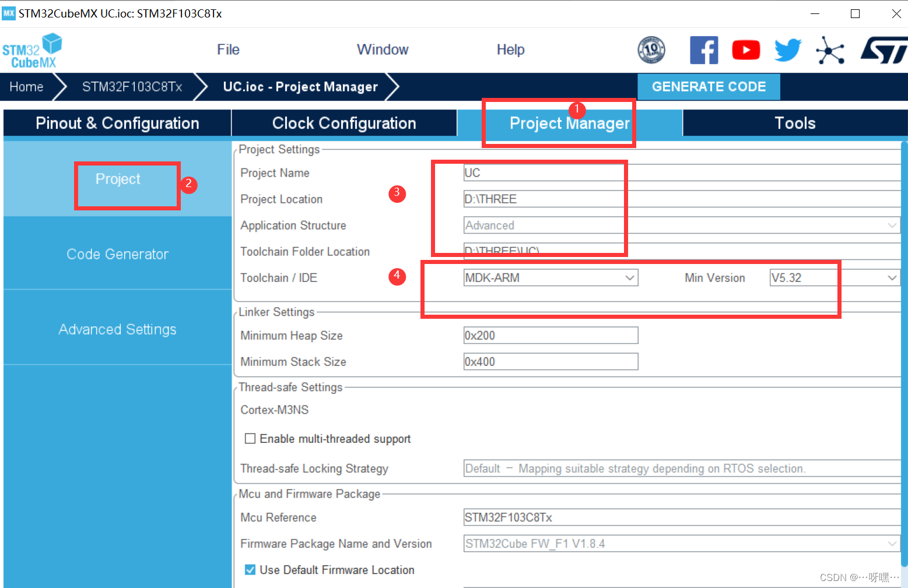Click the STM32CubeMX logo
Screen dimensions: 908x588
point(32,51)
